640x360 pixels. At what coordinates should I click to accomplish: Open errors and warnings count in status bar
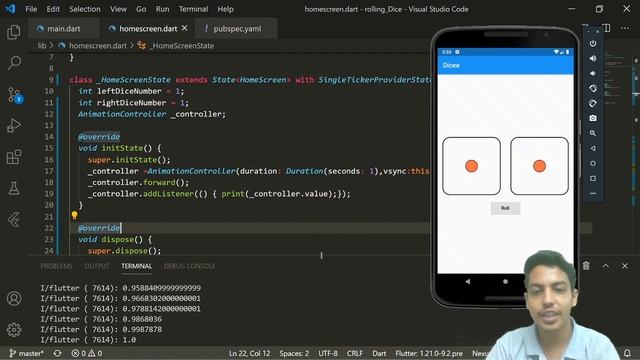[87, 353]
